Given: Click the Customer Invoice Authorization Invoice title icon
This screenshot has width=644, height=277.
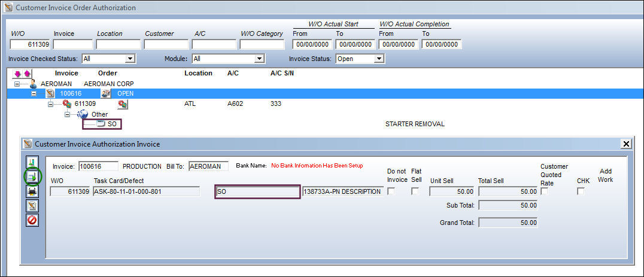Looking at the screenshot, I should pos(28,144).
